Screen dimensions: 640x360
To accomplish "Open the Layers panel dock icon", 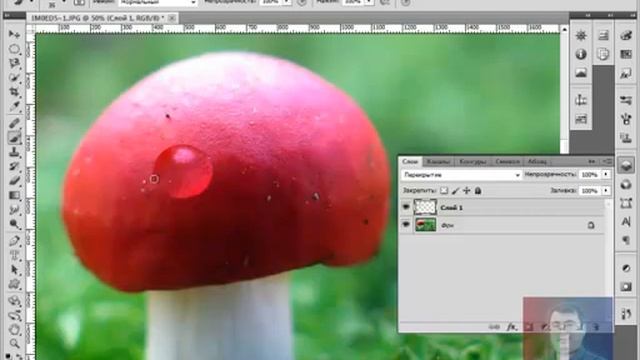I will (626, 165).
